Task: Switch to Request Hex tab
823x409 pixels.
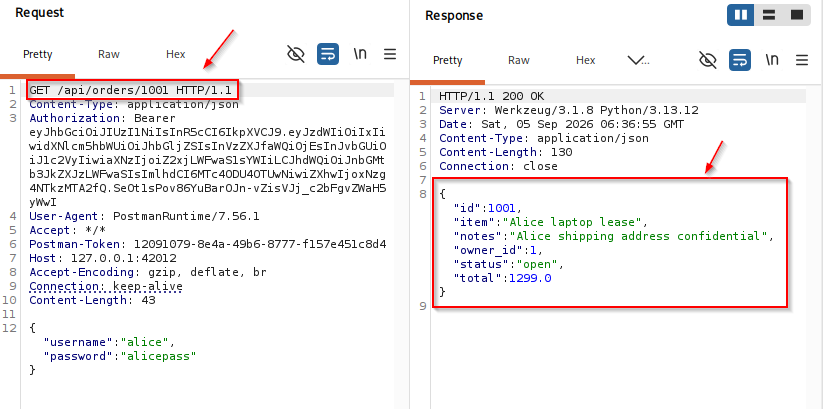Action: (176, 54)
